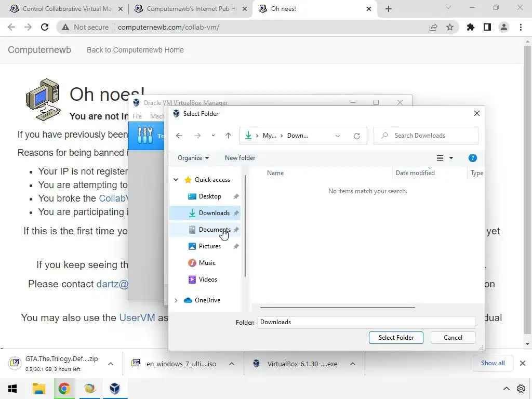532x399 pixels.
Task: Sort by Date modified column header
Action: click(415, 172)
